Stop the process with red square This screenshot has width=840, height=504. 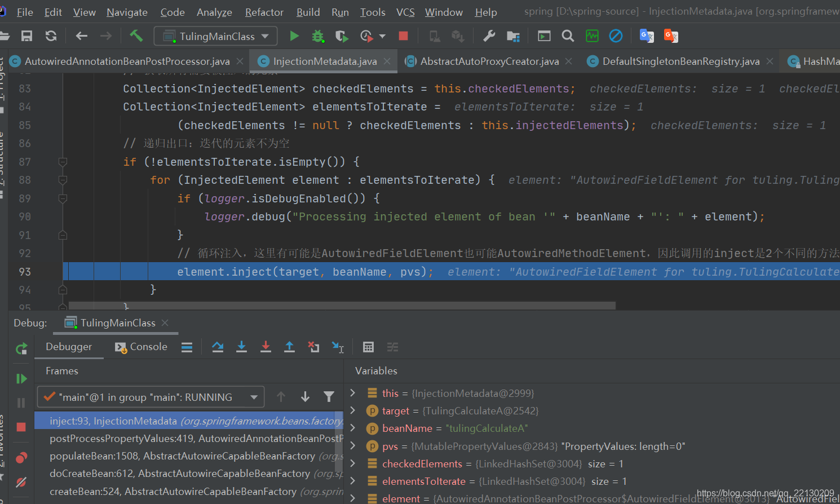(x=403, y=36)
